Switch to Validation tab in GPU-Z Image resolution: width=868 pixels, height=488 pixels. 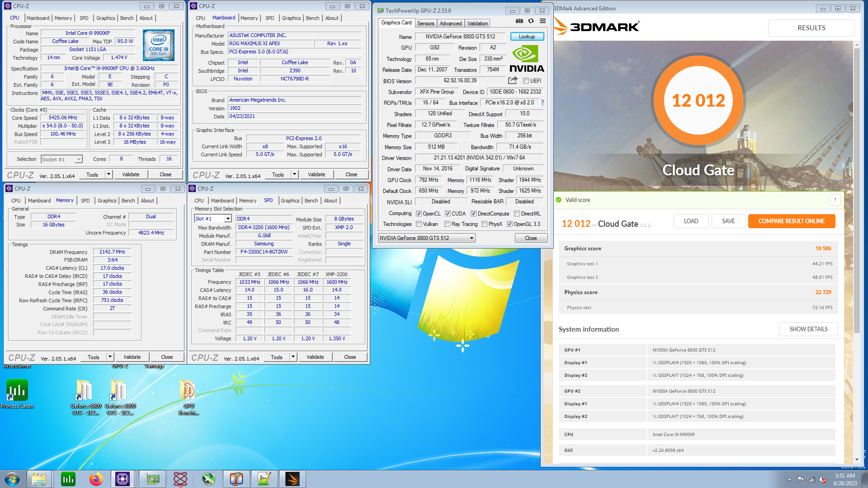[x=477, y=23]
